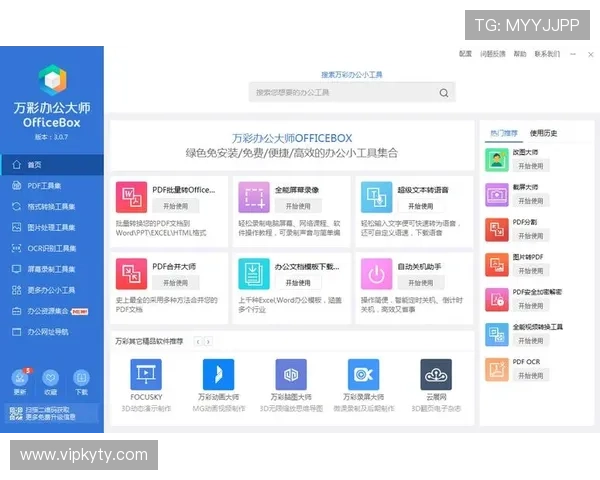Click the 截屏大师 screenshot icon
Screen dimensions: 600x480
pyautogui.click(x=497, y=194)
